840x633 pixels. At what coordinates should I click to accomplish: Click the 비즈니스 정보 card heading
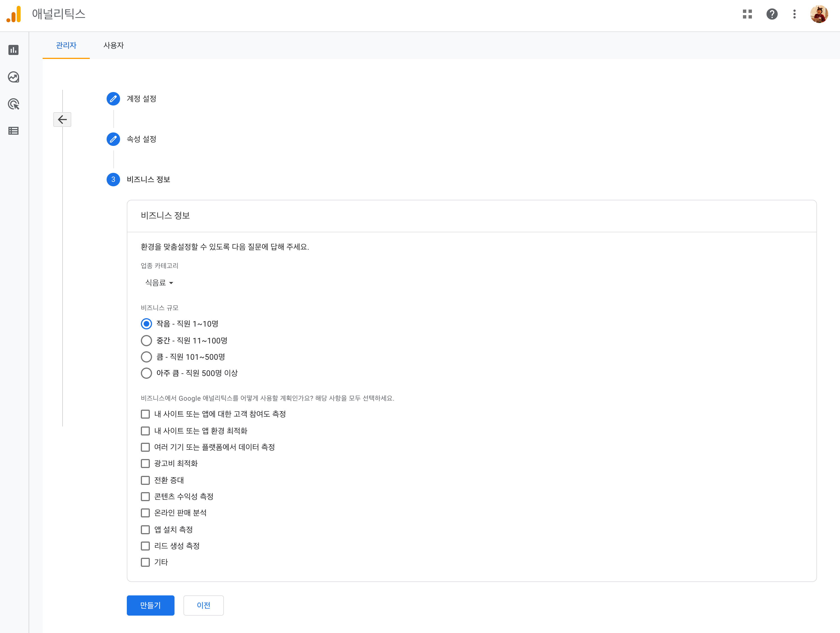point(165,216)
